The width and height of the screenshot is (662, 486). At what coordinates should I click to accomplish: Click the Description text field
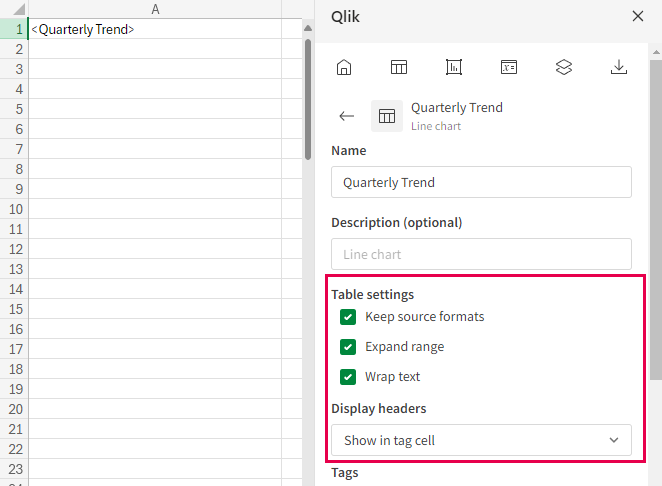(481, 254)
